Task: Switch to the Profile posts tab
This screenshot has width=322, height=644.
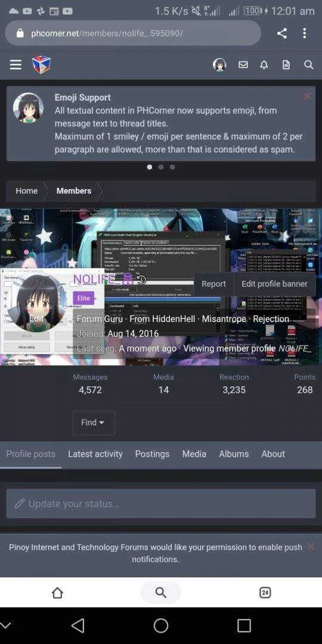Action: tap(31, 454)
